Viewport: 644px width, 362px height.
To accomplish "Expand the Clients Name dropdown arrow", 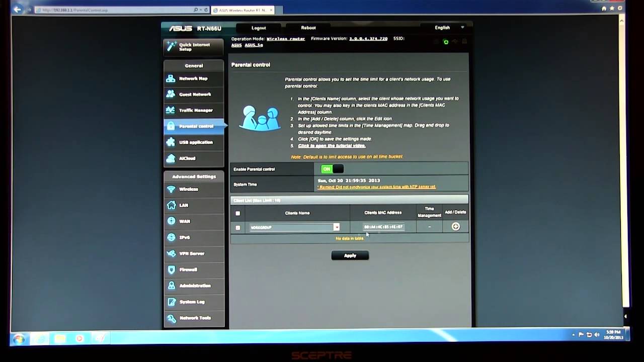I will pyautogui.click(x=337, y=227).
